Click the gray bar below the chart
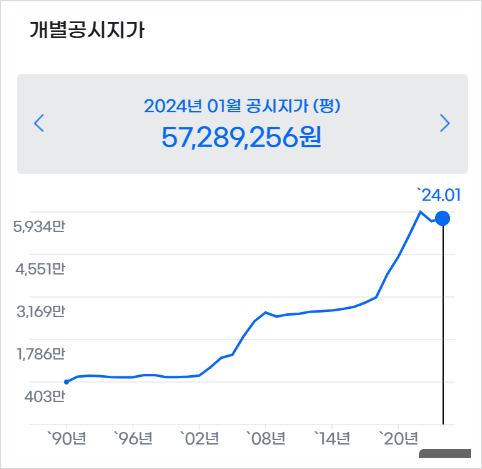Viewport: 482px width, 469px height. coord(445,453)
